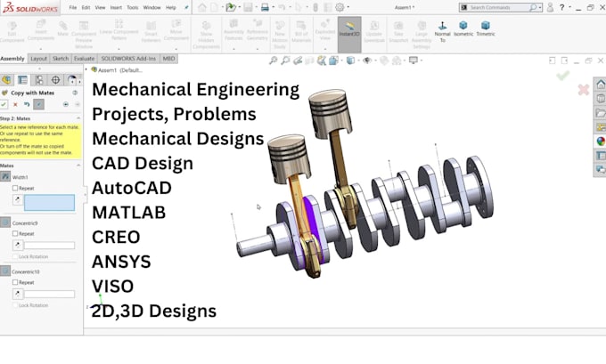Click the Insert Components tool
Viewport: 606px width, 364px height.
[41, 30]
